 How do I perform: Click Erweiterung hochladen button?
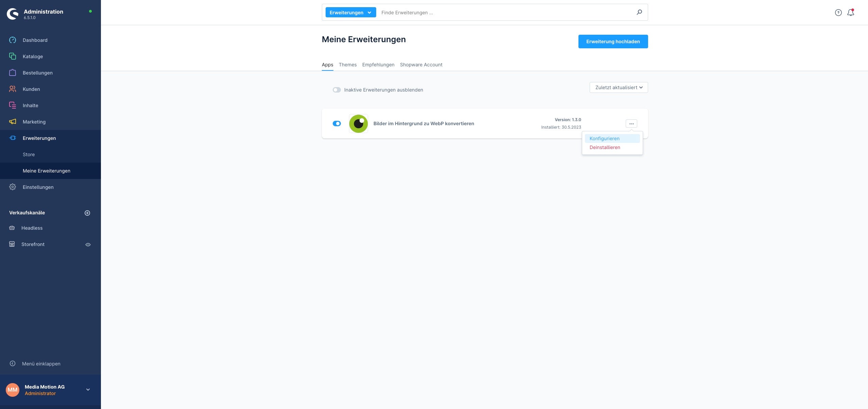(613, 42)
